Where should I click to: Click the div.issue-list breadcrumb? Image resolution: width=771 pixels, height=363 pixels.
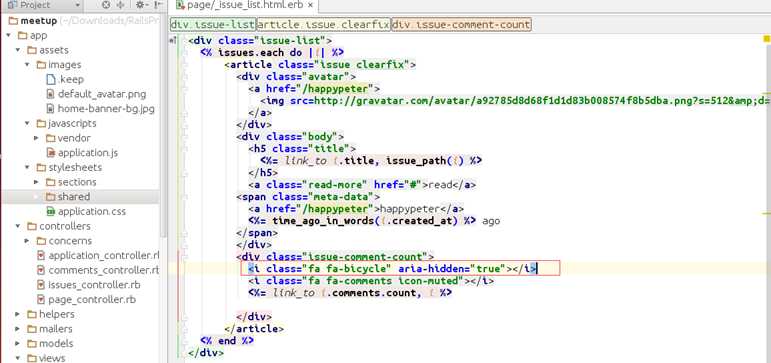(x=212, y=25)
